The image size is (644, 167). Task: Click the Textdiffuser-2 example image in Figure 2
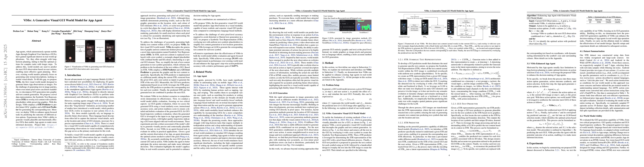click(363, 26)
